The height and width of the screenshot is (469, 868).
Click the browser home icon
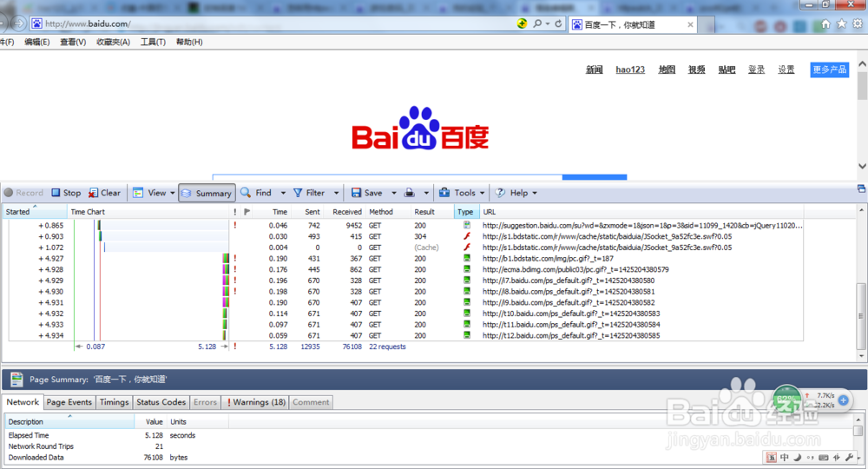825,23
